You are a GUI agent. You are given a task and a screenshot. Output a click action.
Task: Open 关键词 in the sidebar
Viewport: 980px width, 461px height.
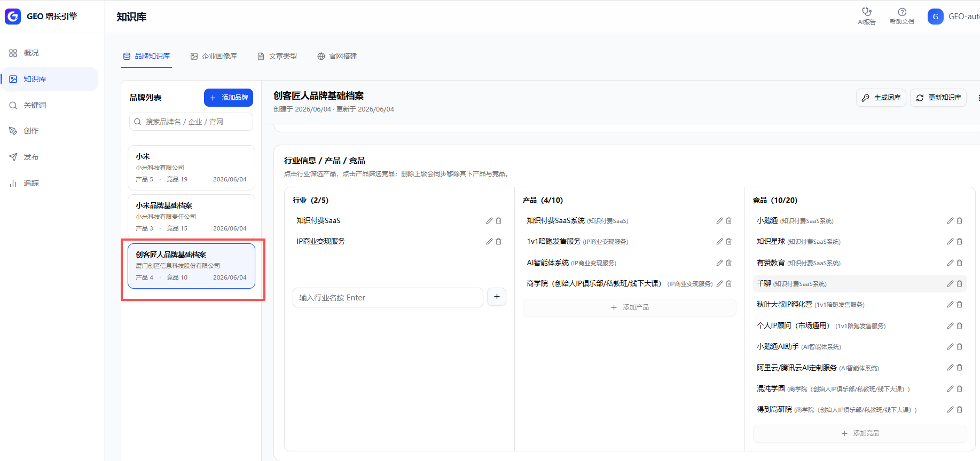[50, 105]
